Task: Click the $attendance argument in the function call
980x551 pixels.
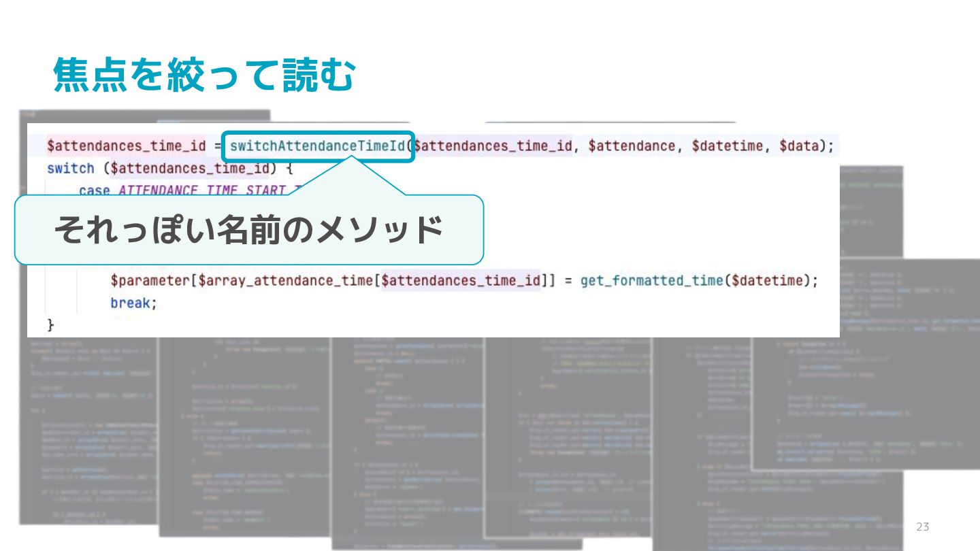Action: click(632, 146)
